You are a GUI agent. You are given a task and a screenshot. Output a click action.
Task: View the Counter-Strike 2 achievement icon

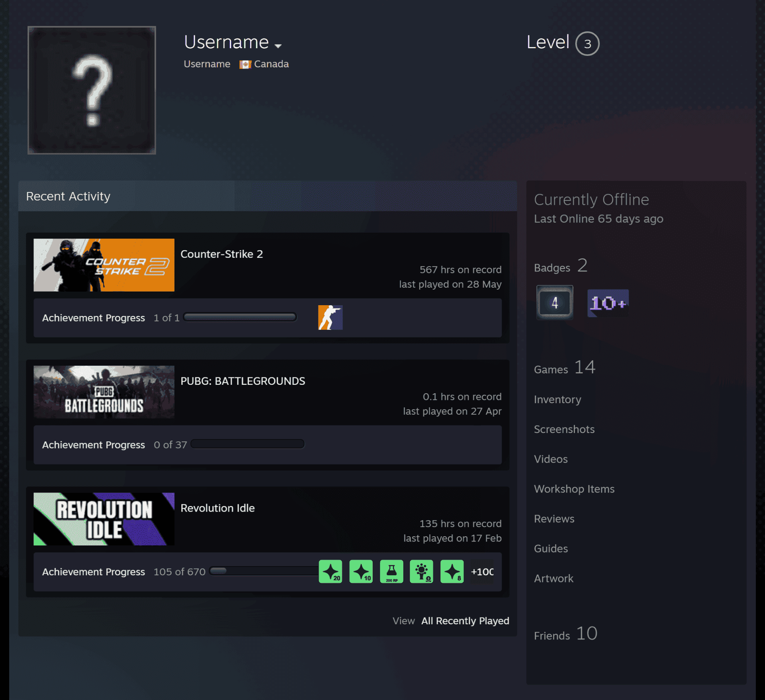(x=330, y=318)
